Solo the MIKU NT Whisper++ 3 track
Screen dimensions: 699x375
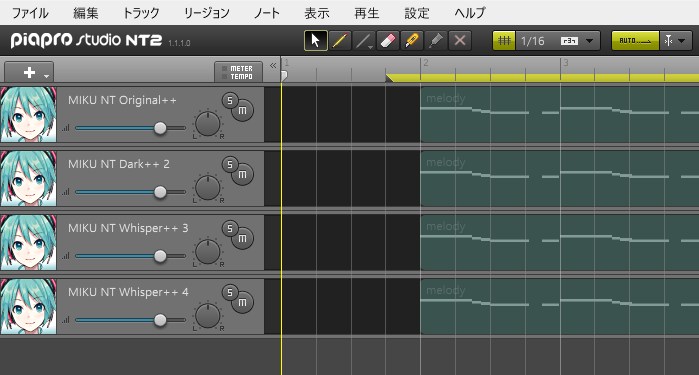(230, 228)
